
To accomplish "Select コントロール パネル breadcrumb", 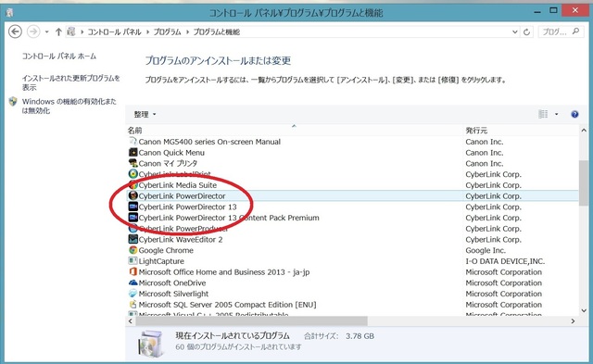I will click(114, 32).
